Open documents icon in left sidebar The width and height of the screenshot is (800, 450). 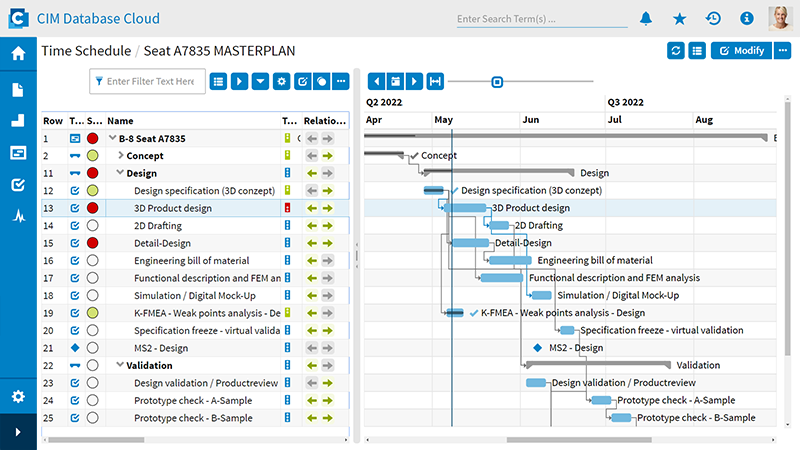tap(18, 89)
